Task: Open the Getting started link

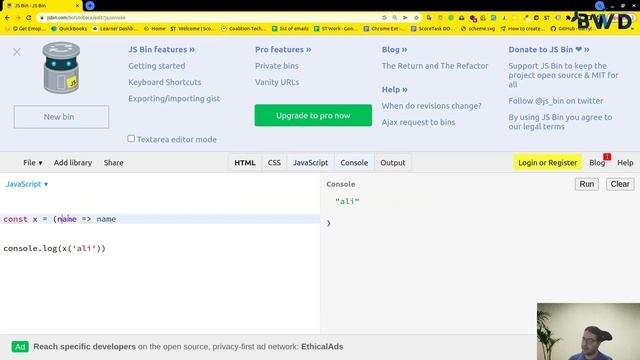Action: pyautogui.click(x=157, y=66)
